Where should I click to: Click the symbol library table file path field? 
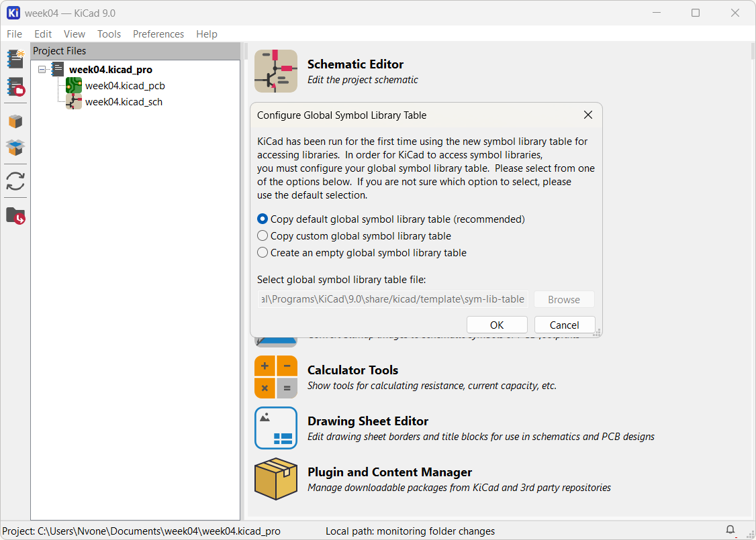pyautogui.click(x=393, y=299)
